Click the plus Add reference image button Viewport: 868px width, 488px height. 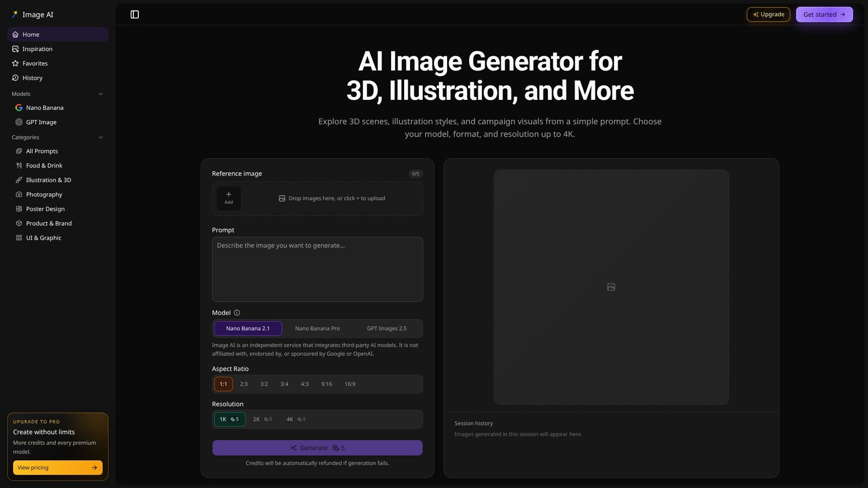tap(229, 198)
